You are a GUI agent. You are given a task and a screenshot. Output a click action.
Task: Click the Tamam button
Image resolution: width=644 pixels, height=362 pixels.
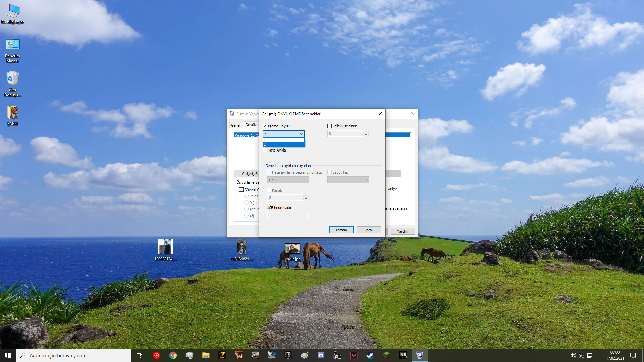pyautogui.click(x=341, y=230)
